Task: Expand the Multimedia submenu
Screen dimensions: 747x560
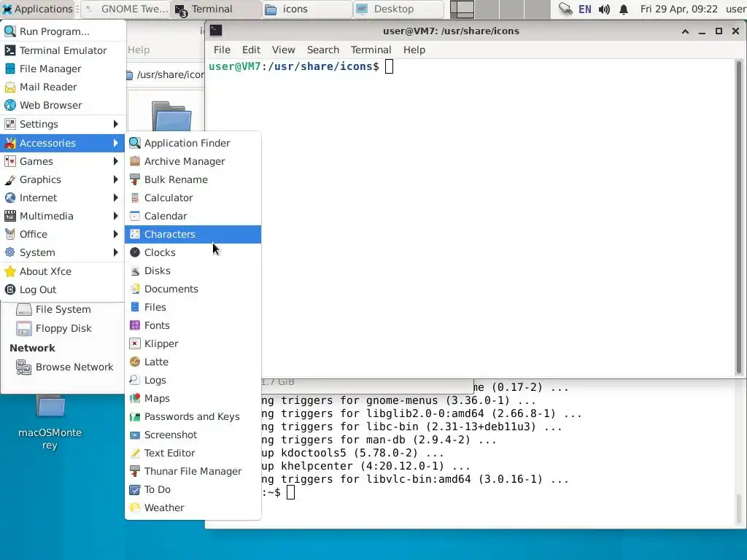Action: [x=63, y=216]
